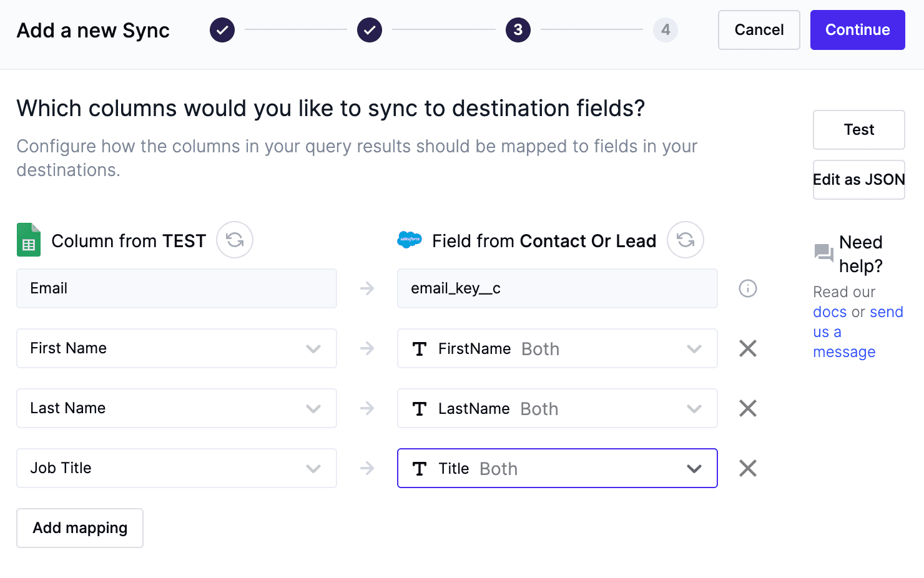Image resolution: width=924 pixels, height=578 pixels.
Task: Open the FirstName destination field dropdown
Action: click(557, 348)
